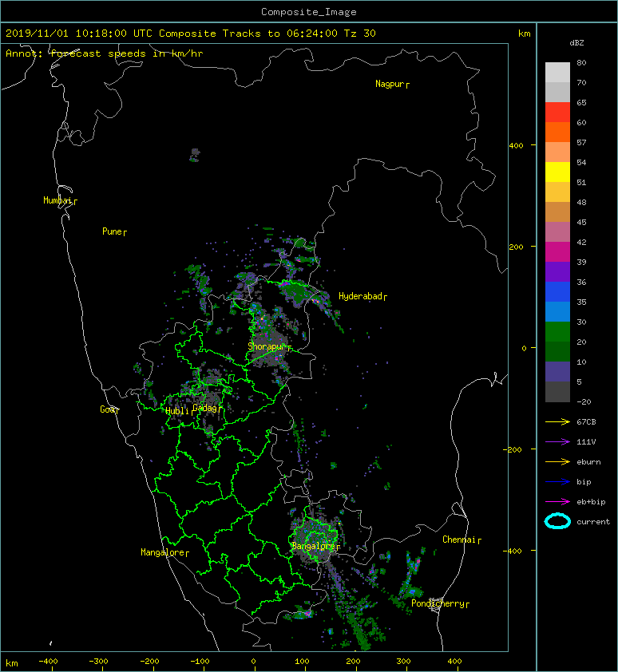The width and height of the screenshot is (618, 672).
Task: Click the blue 35 dBZ color swatch
Action: pos(557,292)
